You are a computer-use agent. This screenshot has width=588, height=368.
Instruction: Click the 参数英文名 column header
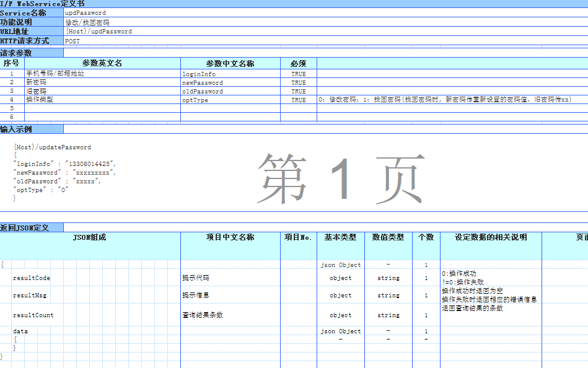pyautogui.click(x=102, y=63)
